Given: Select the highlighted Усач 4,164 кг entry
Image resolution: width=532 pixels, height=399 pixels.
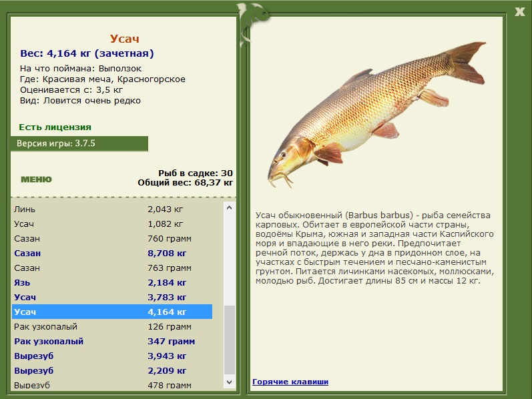Looking at the screenshot, I should (112, 312).
